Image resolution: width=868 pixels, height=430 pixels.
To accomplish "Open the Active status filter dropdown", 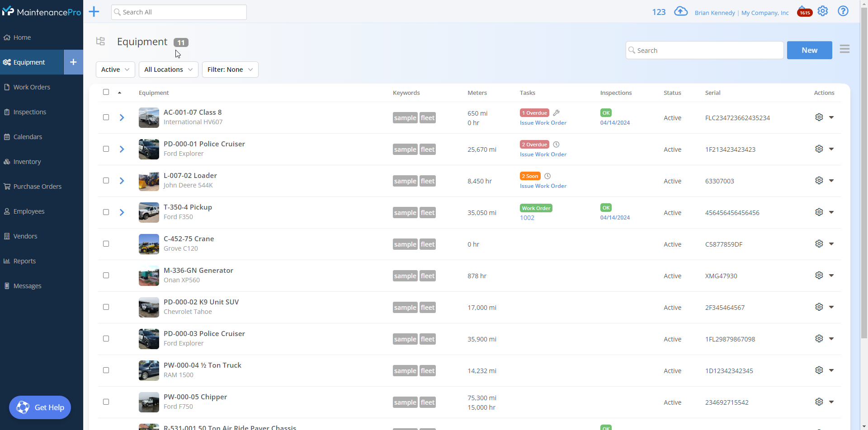I will click(115, 69).
